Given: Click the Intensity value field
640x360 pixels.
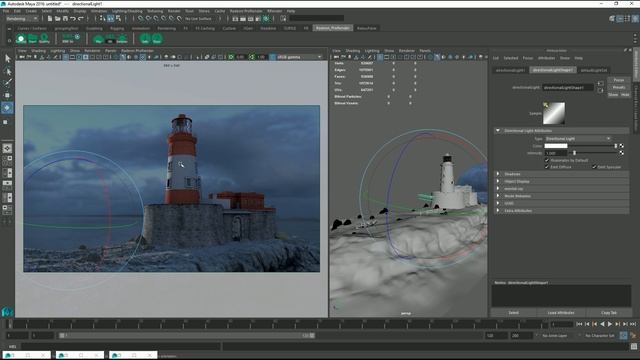Looking at the screenshot, I should coord(556,153).
